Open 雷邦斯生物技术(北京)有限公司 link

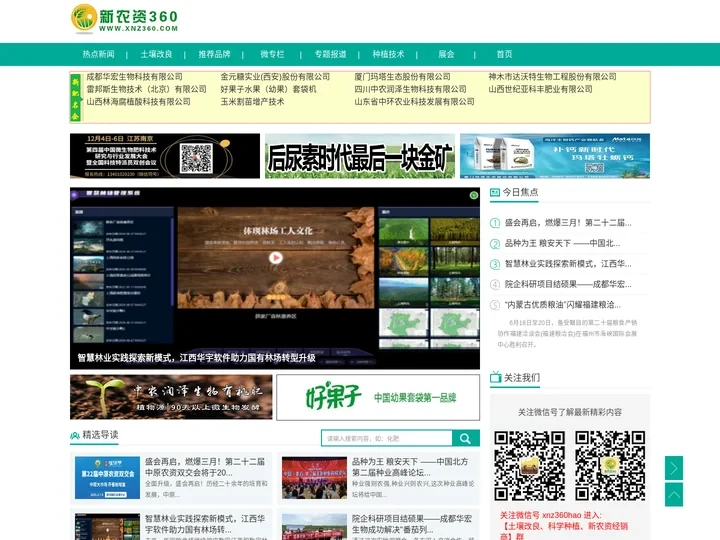146,89
